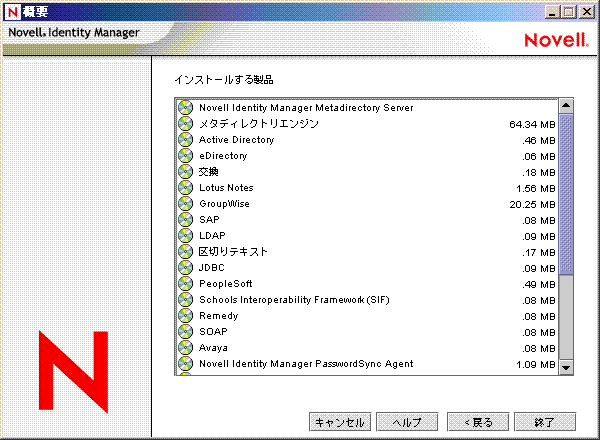Click the .46 MB size value
The image size is (600, 440).
tap(539, 140)
